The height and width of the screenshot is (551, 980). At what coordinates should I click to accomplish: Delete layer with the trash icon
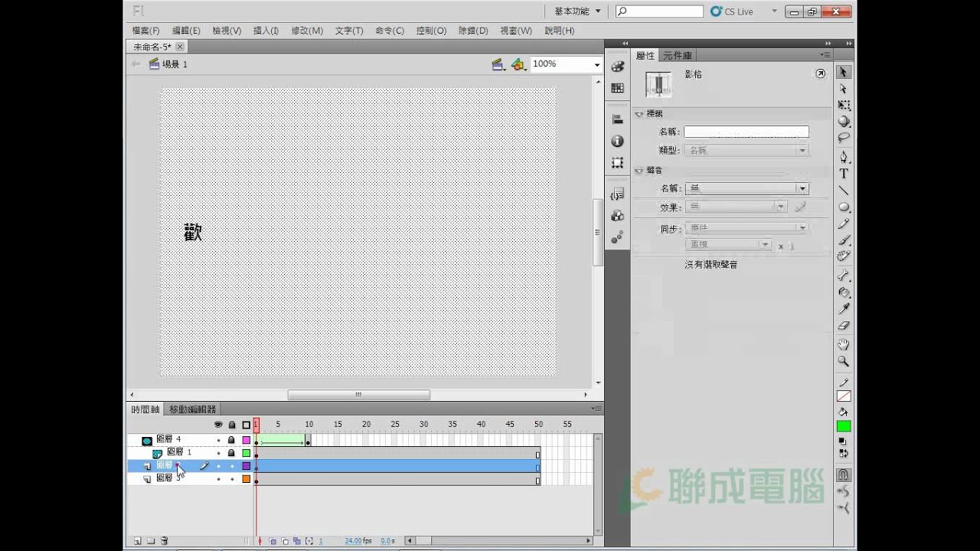pos(164,541)
